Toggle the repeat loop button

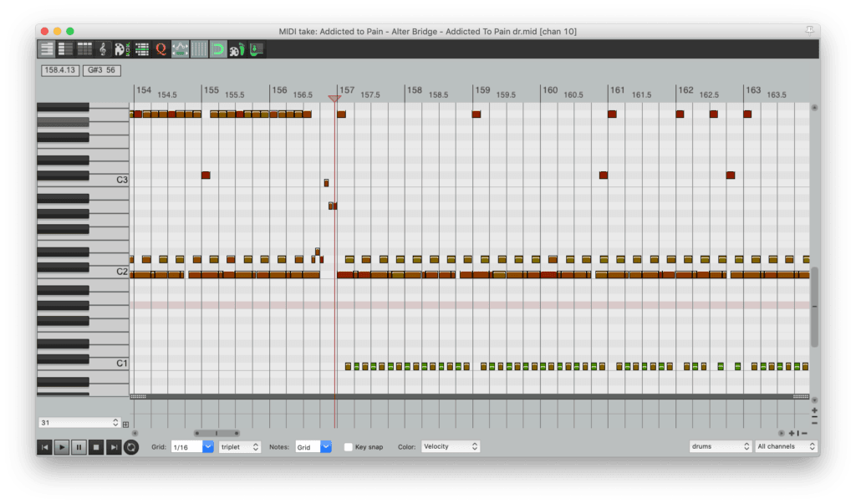(x=131, y=447)
